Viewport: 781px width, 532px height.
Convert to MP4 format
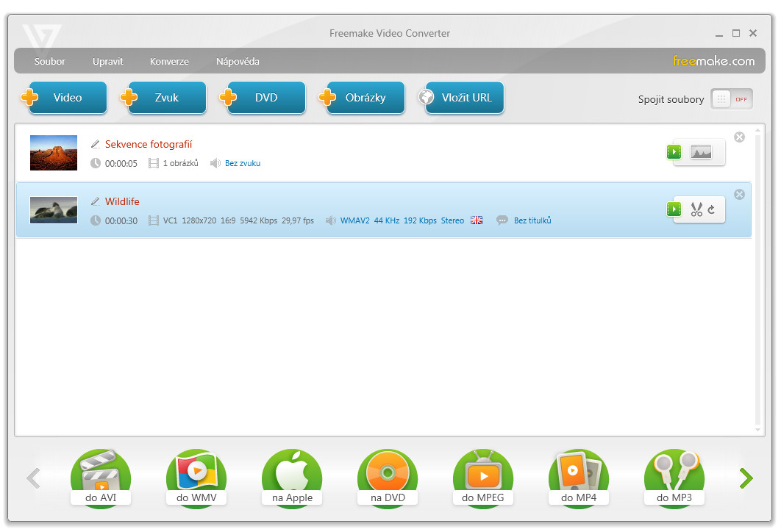pos(579,478)
